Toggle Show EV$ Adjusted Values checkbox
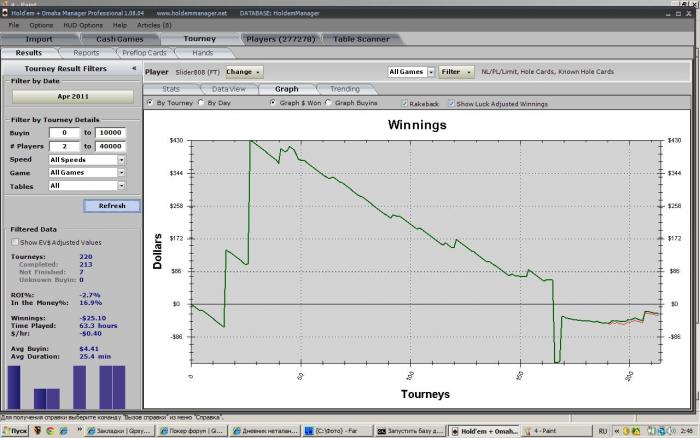The image size is (700, 438). coord(15,242)
